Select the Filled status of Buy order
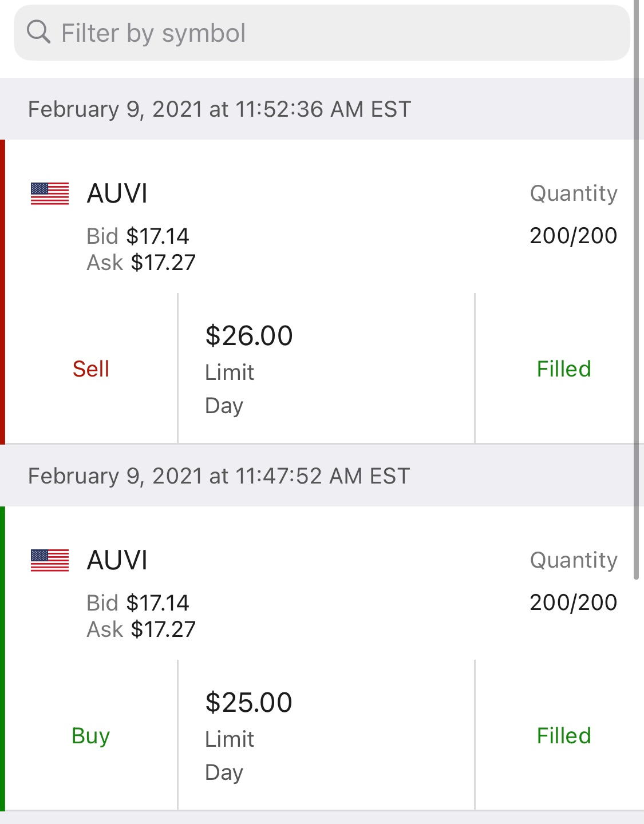Image resolution: width=644 pixels, height=824 pixels. (x=563, y=736)
